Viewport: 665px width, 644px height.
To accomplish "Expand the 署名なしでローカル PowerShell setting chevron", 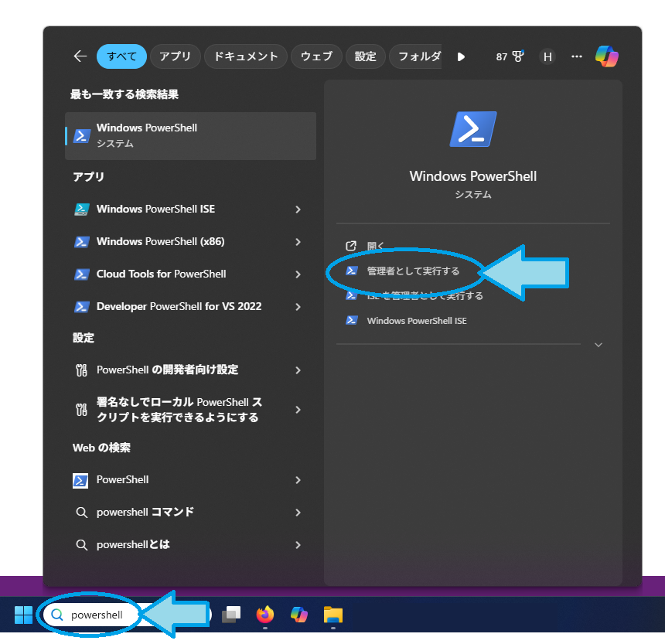I will click(x=298, y=410).
